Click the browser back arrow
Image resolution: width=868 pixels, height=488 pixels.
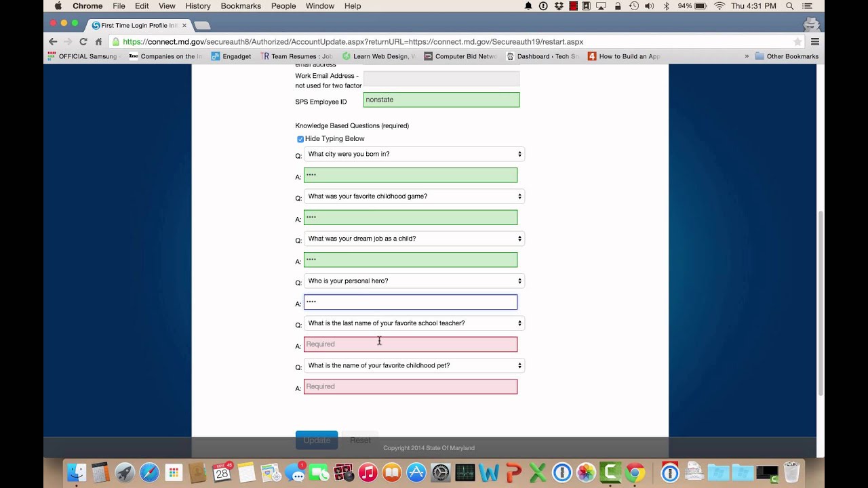(53, 41)
